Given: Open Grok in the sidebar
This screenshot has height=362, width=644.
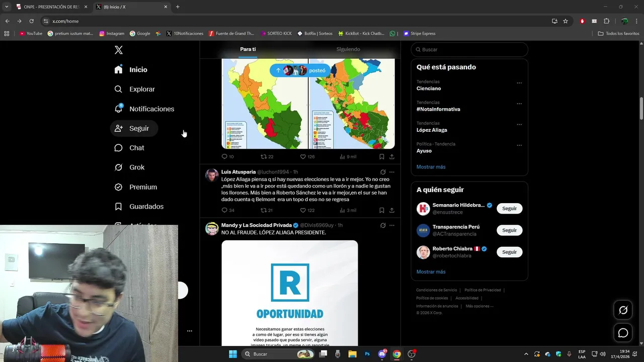Looking at the screenshot, I should [129, 167].
